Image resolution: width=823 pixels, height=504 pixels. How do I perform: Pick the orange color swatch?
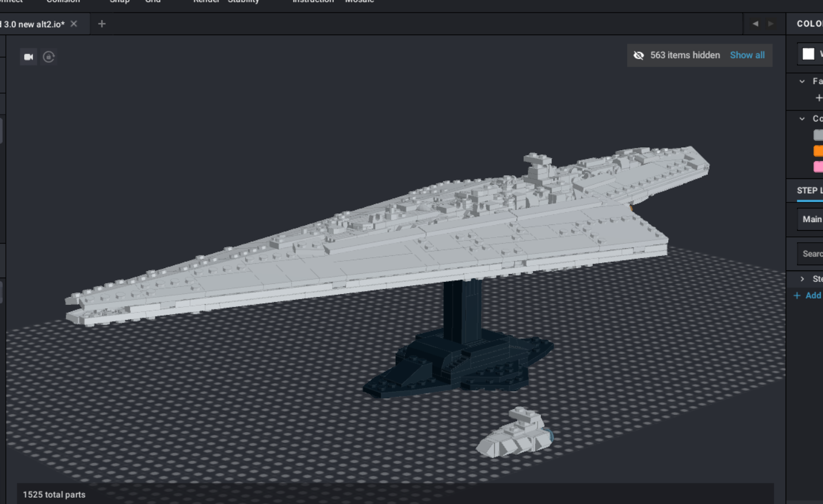818,151
